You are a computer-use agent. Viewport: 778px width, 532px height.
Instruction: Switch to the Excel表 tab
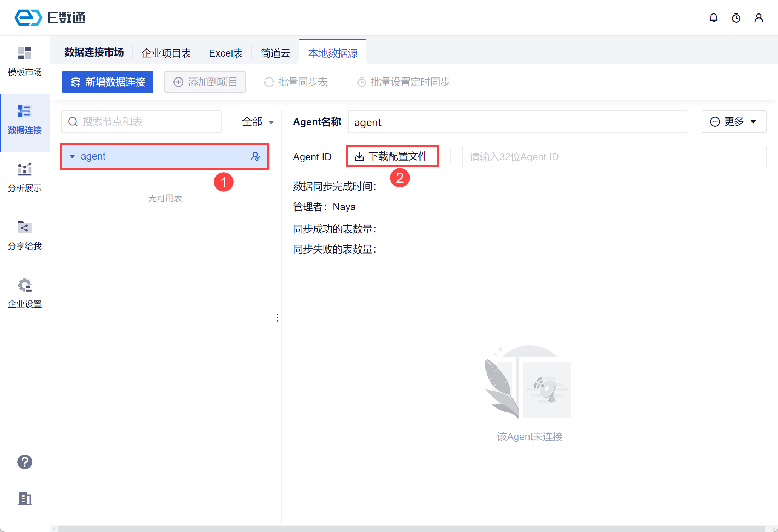[226, 53]
